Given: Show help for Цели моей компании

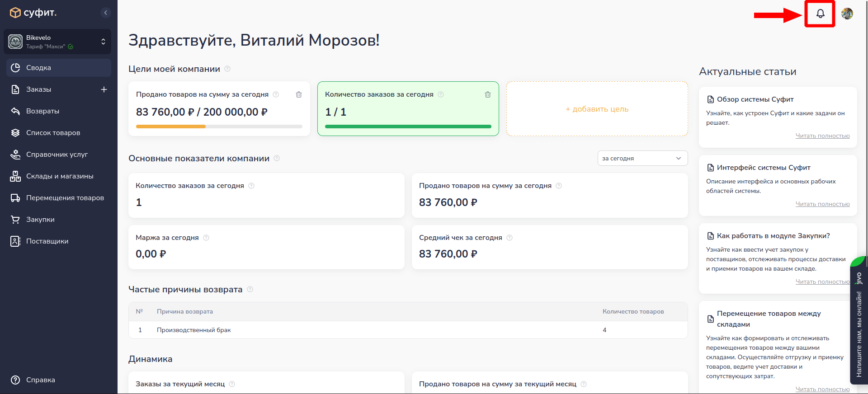Looking at the screenshot, I should (227, 69).
